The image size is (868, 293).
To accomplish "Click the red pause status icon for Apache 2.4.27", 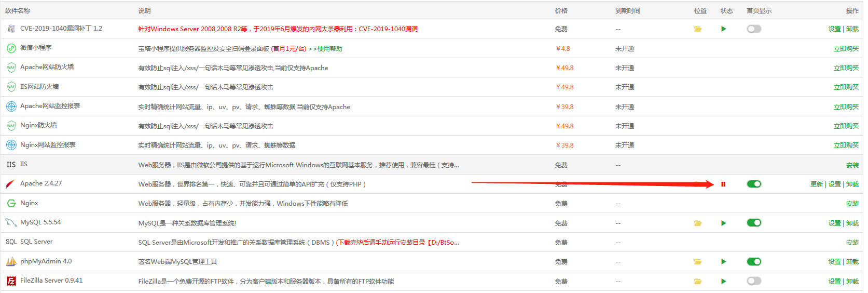I will 723,184.
